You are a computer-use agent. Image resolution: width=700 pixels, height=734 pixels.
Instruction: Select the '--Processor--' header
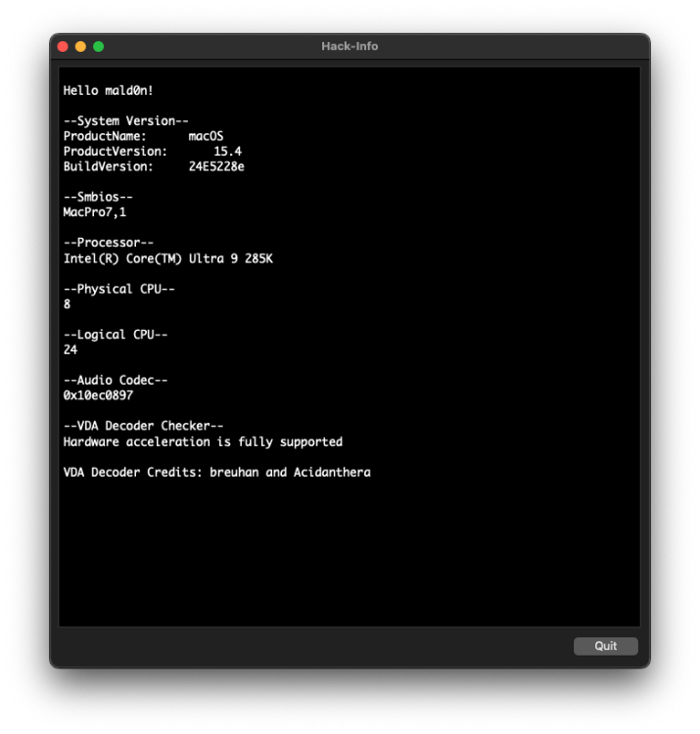pyautogui.click(x=108, y=243)
